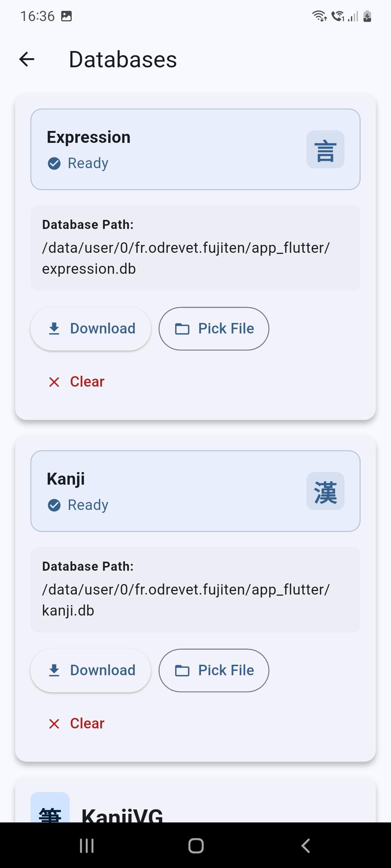Clear the Kanji database

(77, 724)
